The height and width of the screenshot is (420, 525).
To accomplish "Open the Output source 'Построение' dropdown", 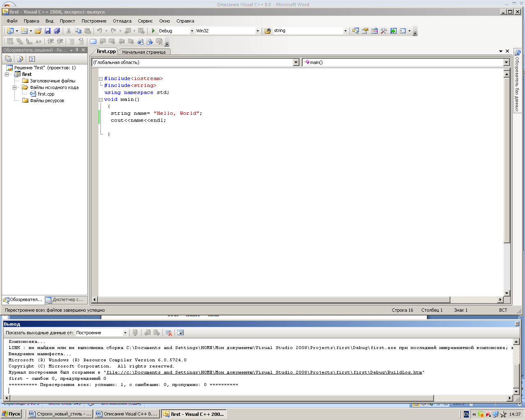I will click(x=125, y=333).
